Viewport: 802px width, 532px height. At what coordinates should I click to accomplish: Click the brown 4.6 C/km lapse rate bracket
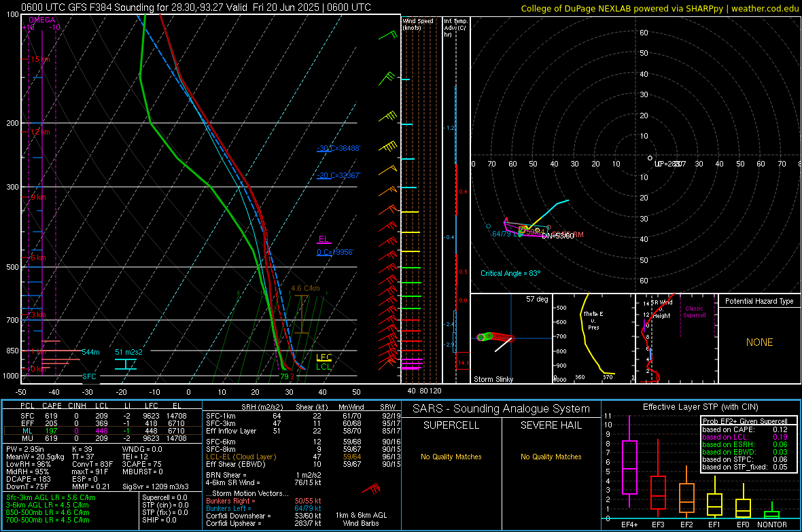coord(302,314)
